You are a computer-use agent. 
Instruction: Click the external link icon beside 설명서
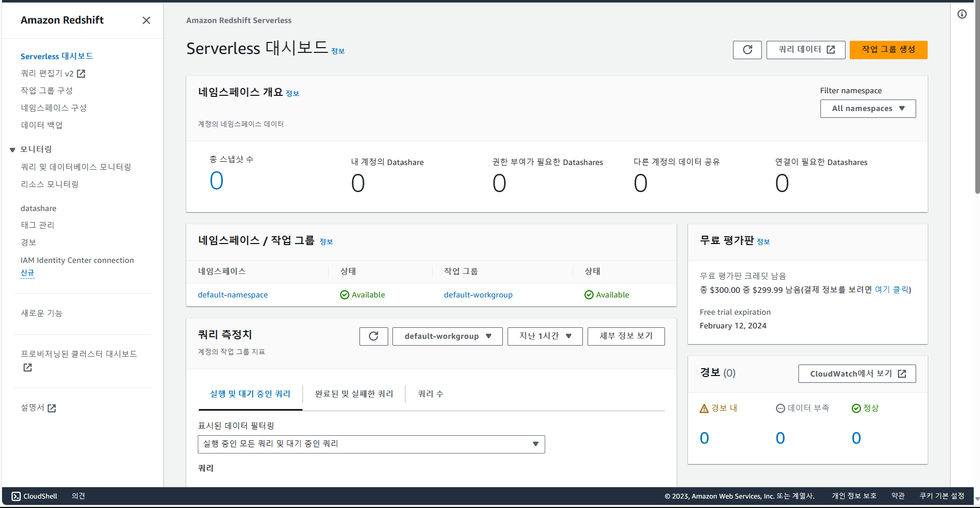point(52,408)
